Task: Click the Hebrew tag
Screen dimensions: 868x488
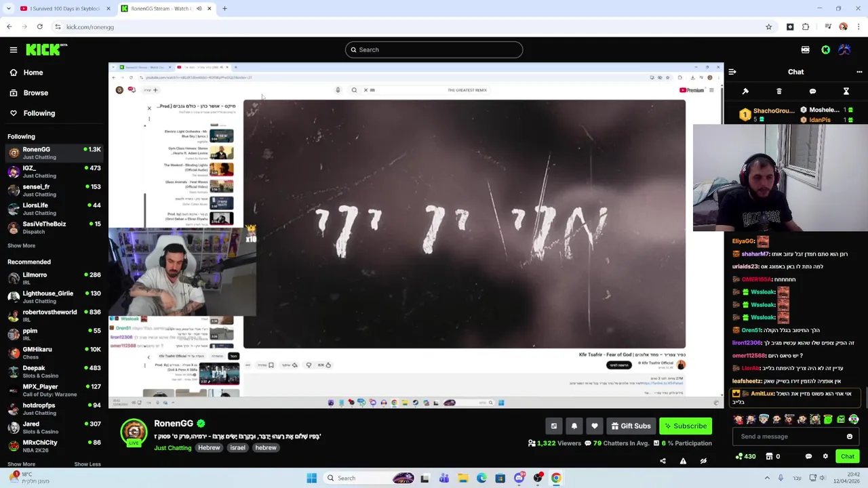Action: point(209,448)
